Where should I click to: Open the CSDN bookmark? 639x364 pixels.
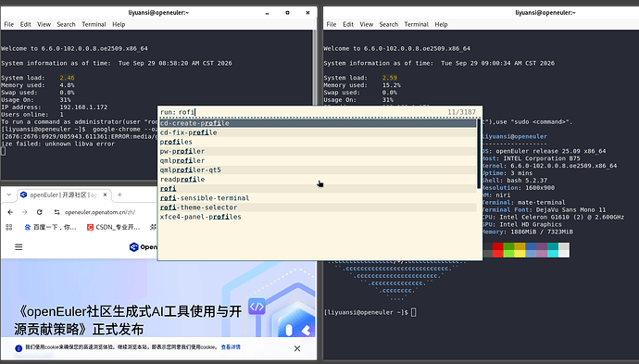tap(113, 227)
